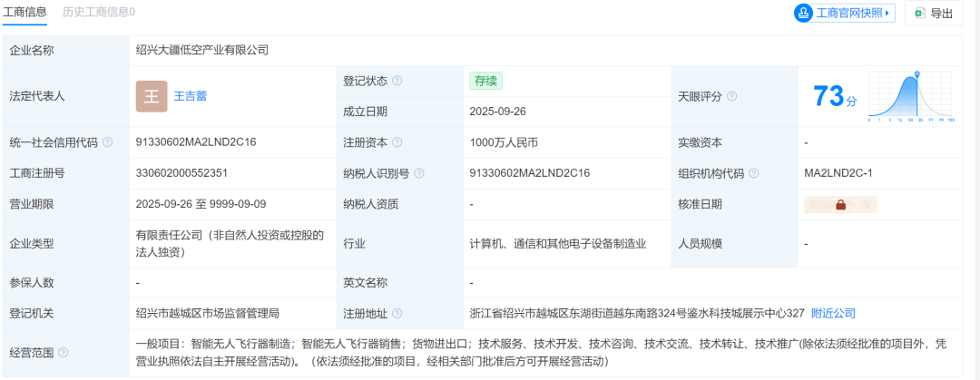Open the 历史工商信息 tab
The height and width of the screenshot is (380, 980).
pyautogui.click(x=99, y=12)
